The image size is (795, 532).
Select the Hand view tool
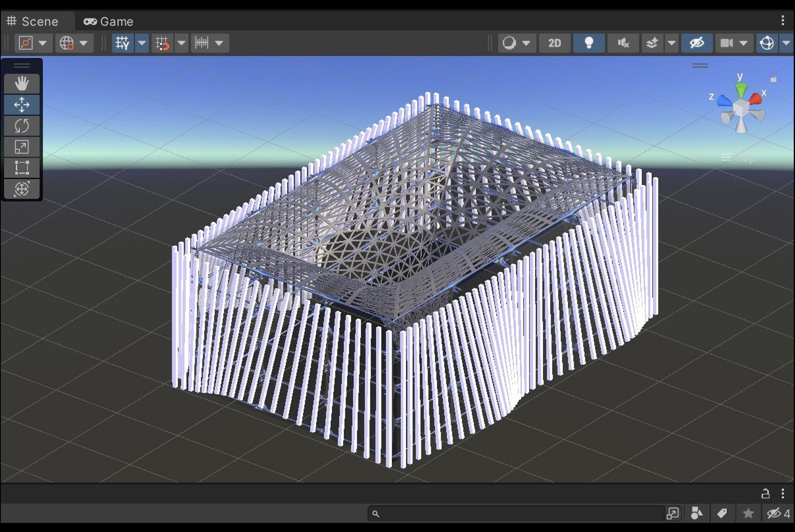click(x=22, y=84)
